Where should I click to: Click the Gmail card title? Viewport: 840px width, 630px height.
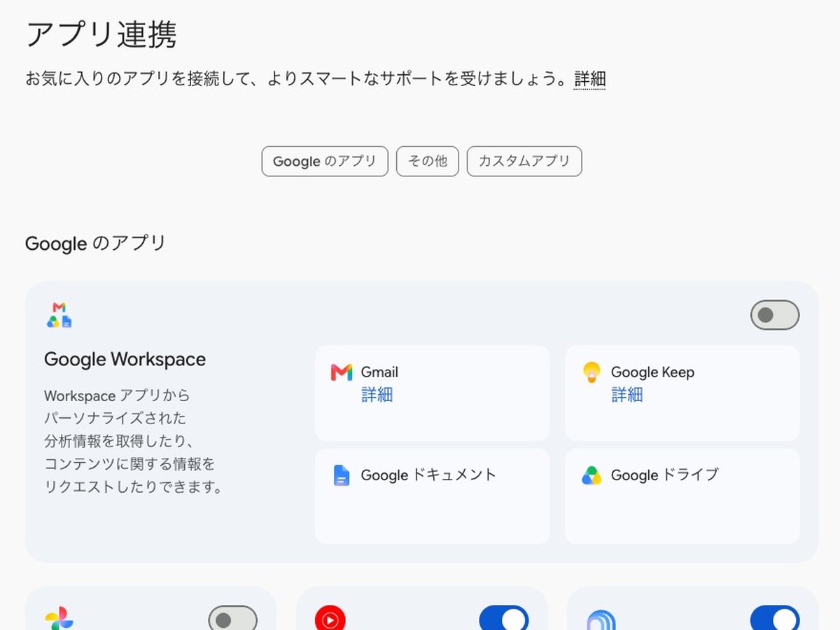379,372
